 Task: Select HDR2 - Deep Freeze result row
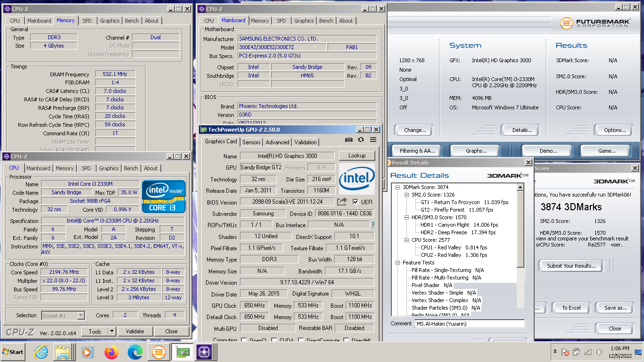(x=458, y=232)
